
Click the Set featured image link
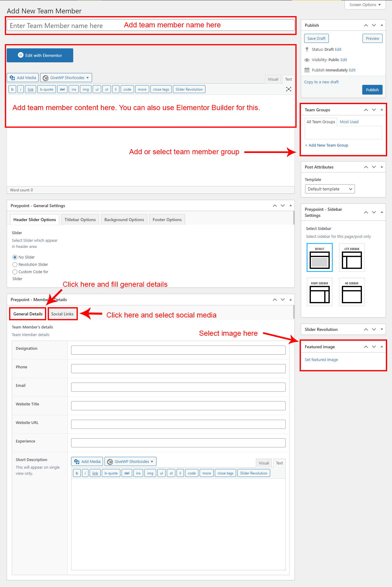tap(321, 359)
